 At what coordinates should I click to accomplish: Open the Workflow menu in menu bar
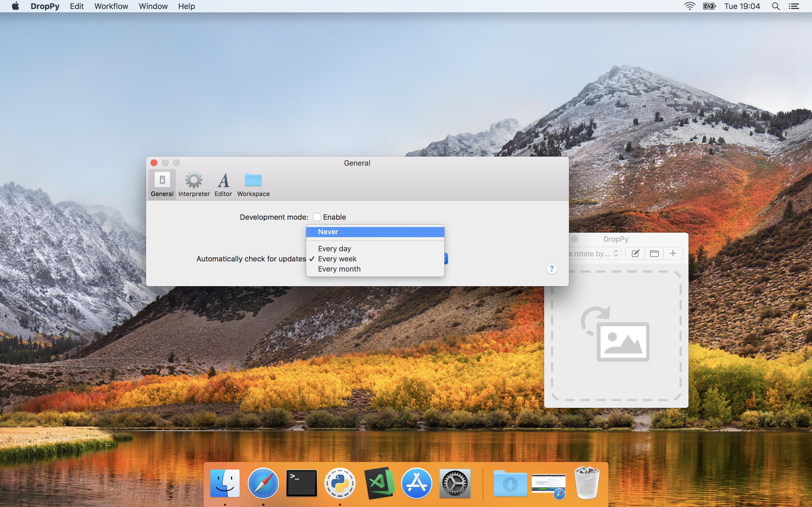tap(111, 6)
